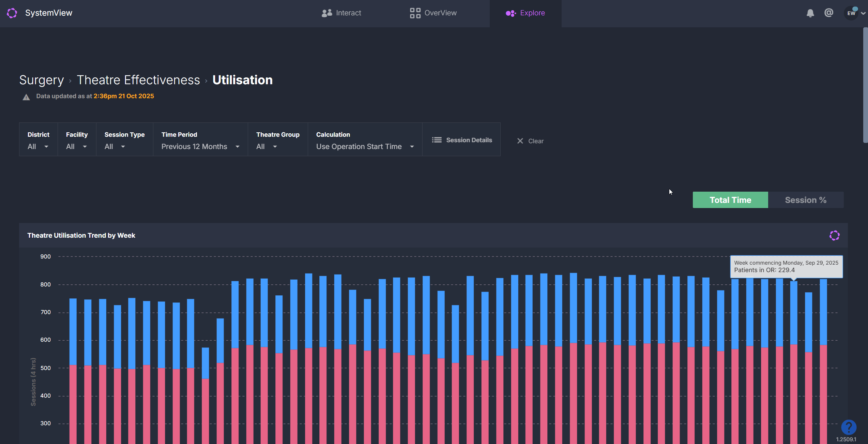Expand the Theatre Group dropdown

[267, 147]
